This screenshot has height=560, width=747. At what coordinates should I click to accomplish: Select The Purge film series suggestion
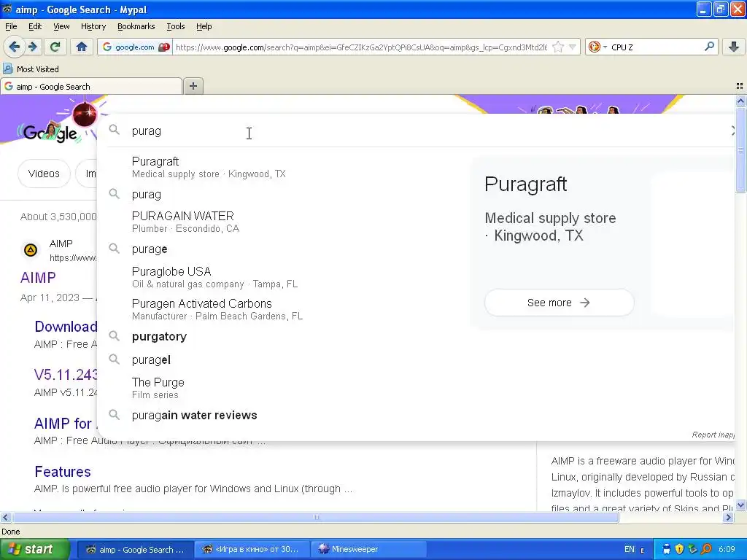point(286,388)
